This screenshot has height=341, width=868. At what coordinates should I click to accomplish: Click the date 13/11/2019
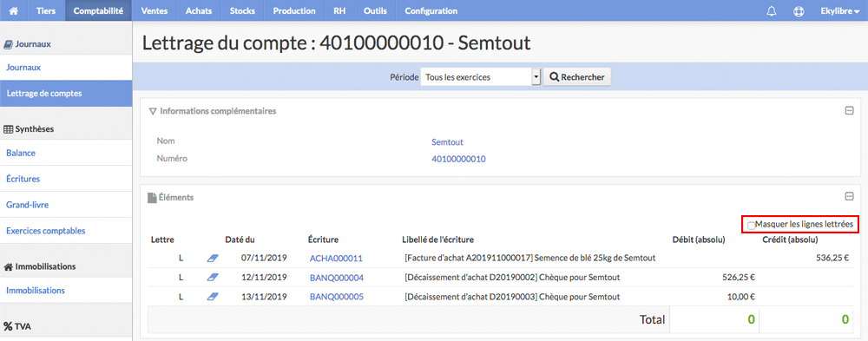[264, 297]
